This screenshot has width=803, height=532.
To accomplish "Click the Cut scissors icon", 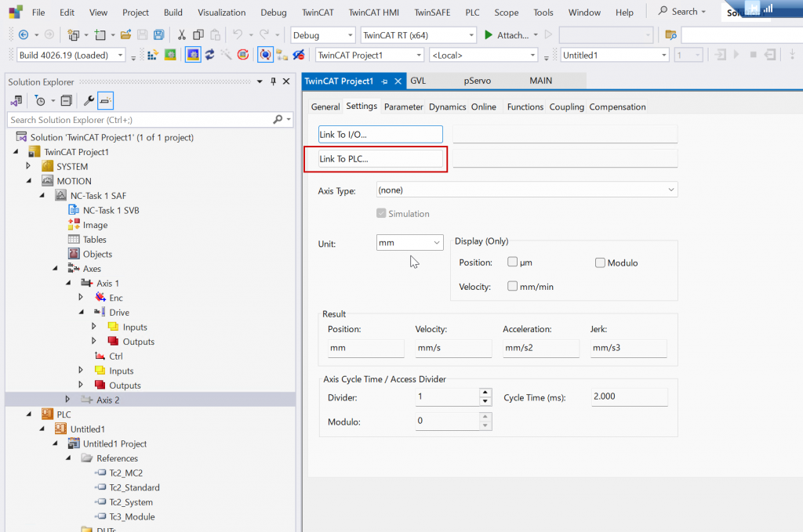I will coord(182,35).
